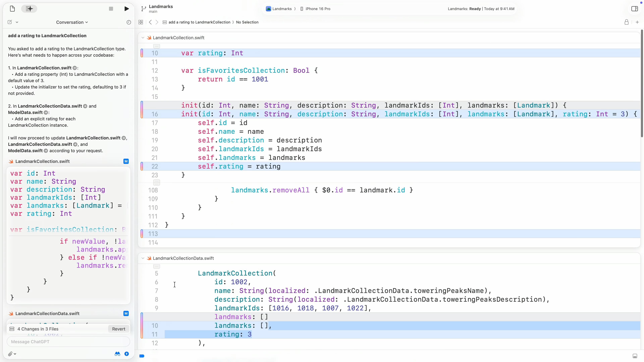This screenshot has height=362, width=644.
Task: Click the Revert button
Action: pyautogui.click(x=119, y=329)
